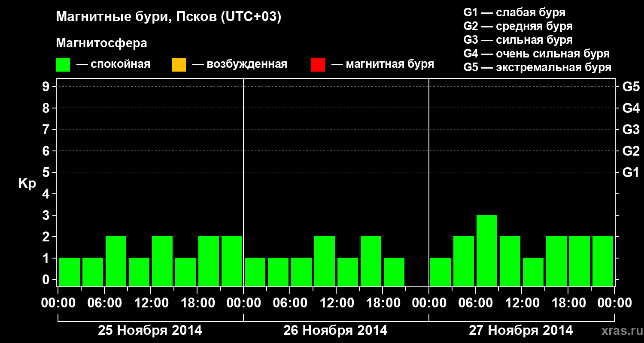The height and width of the screenshot is (343, 644).
Task: Click the Kp 2 bar before 12:00 on 26 Ноября
Action: (325, 261)
